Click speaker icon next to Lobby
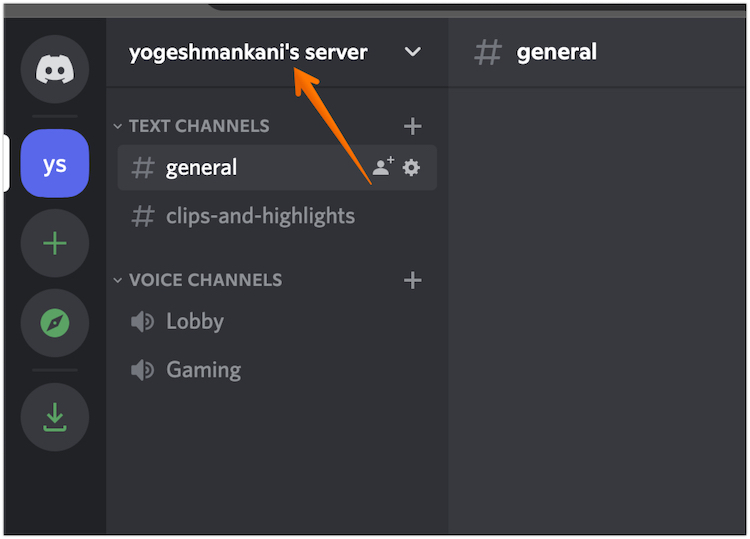This screenshot has height=539, width=750. point(143,321)
